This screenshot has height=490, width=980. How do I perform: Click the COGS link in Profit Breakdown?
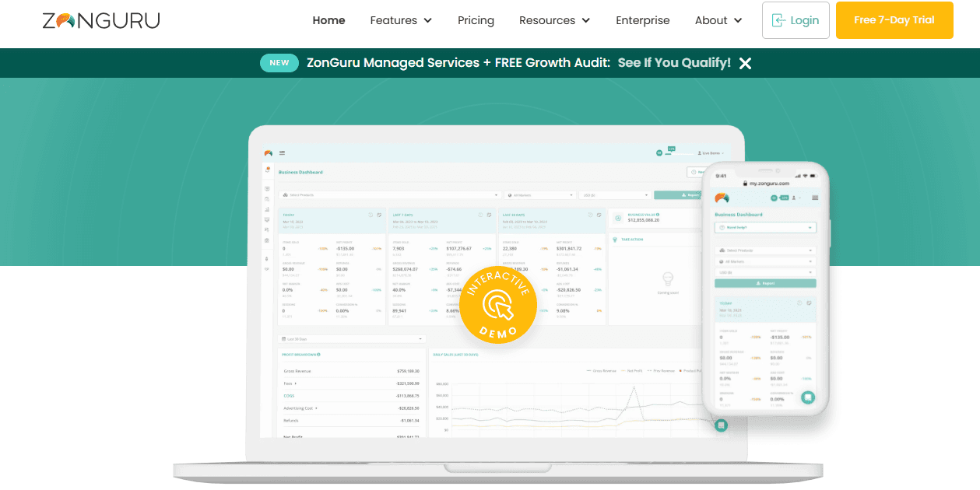(x=289, y=396)
